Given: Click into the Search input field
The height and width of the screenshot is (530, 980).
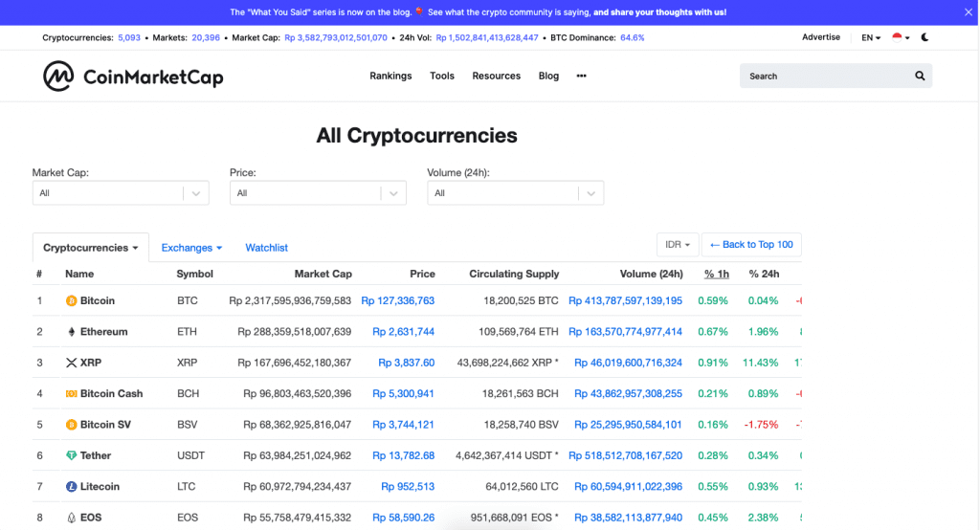Looking at the screenshot, I should pos(823,76).
